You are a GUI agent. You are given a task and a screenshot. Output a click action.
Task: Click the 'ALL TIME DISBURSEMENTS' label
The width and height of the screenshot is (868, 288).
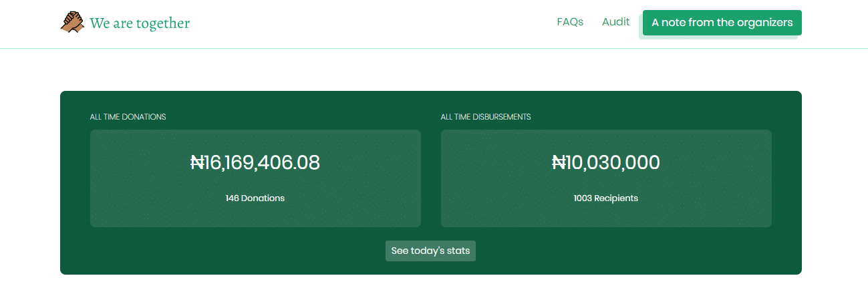pos(486,117)
